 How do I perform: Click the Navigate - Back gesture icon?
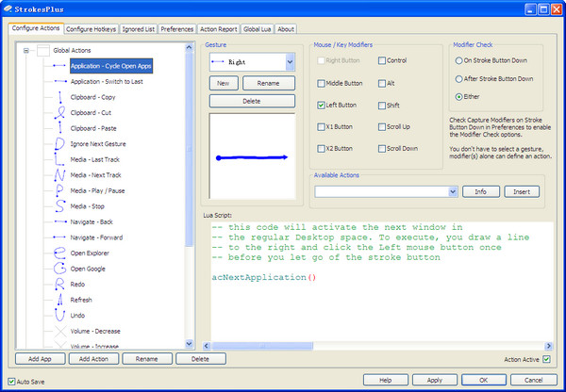pos(60,221)
